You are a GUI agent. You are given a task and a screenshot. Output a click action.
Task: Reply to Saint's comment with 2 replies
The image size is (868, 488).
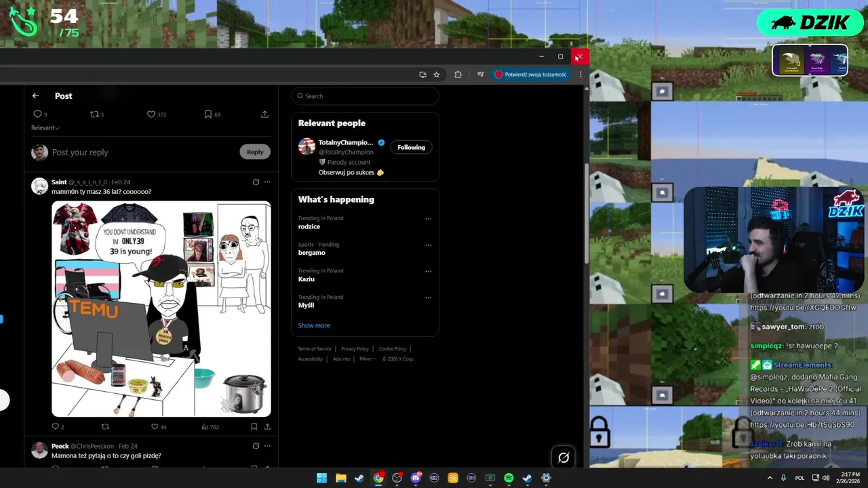coord(56,427)
